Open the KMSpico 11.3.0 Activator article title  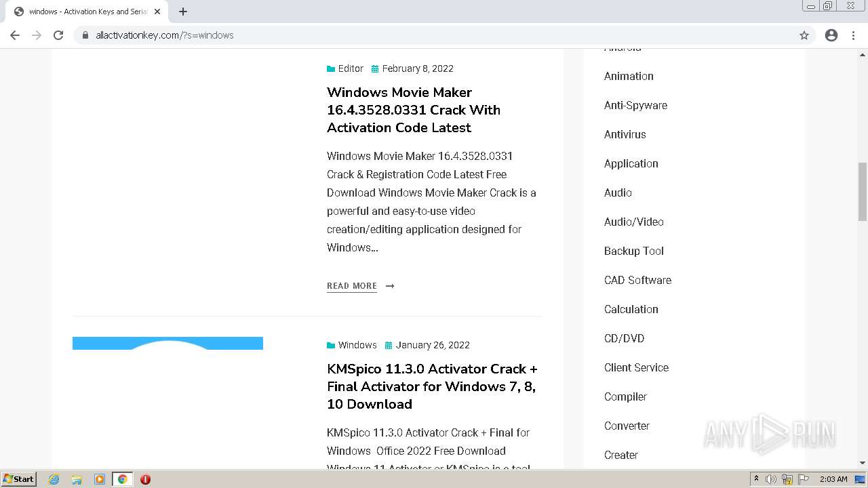point(432,386)
